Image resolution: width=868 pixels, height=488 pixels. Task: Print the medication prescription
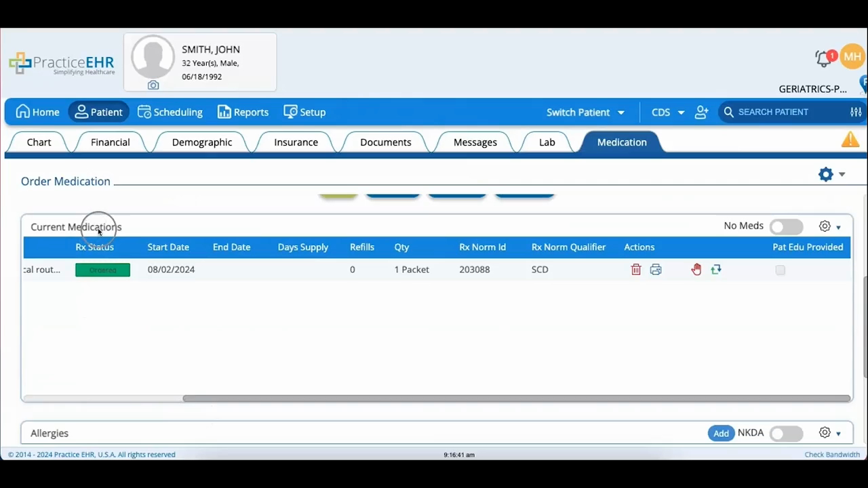pos(656,270)
